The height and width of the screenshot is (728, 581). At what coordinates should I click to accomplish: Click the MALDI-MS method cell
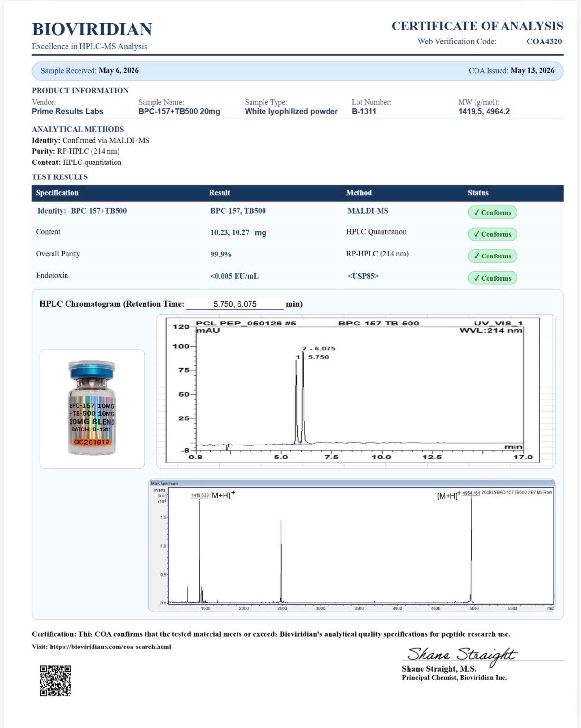click(368, 211)
